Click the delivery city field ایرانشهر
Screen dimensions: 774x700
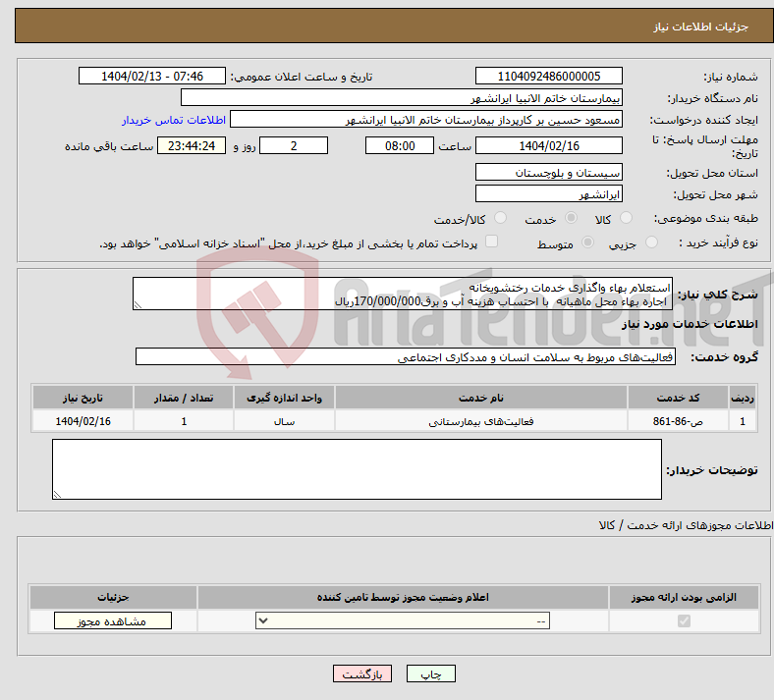[548, 193]
